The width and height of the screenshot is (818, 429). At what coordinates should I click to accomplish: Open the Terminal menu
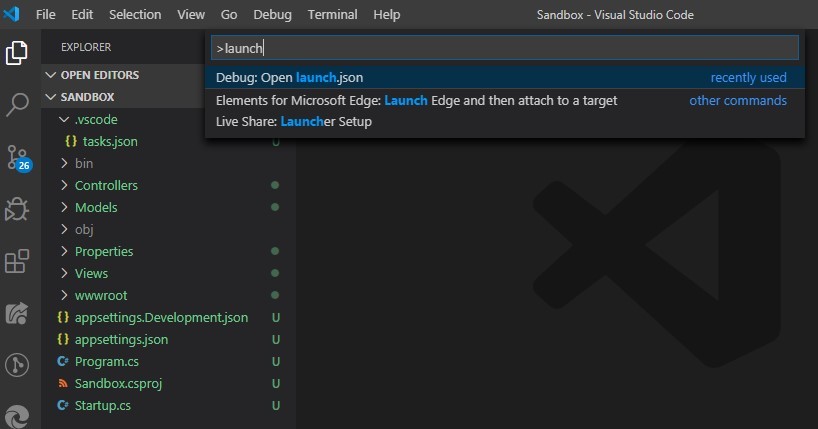click(332, 15)
